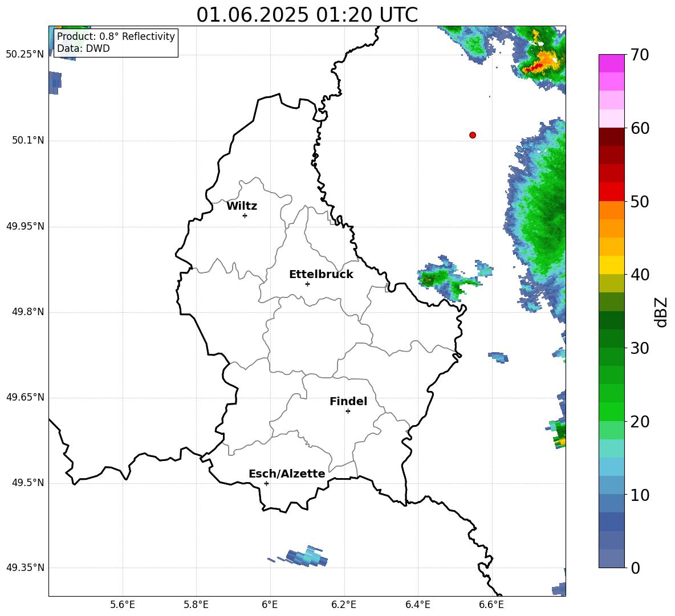Click the 6.4°E longitude label
The image size is (675, 616).
click(417, 605)
